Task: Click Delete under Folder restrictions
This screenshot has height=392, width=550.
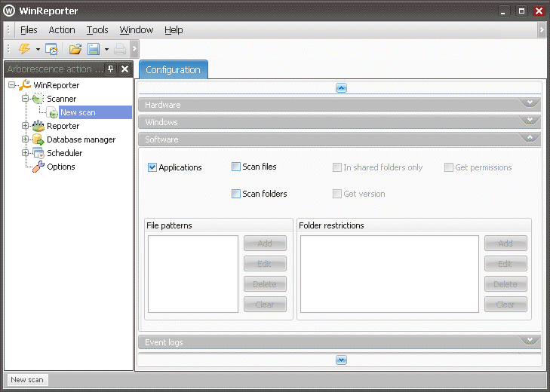Action: click(x=505, y=283)
